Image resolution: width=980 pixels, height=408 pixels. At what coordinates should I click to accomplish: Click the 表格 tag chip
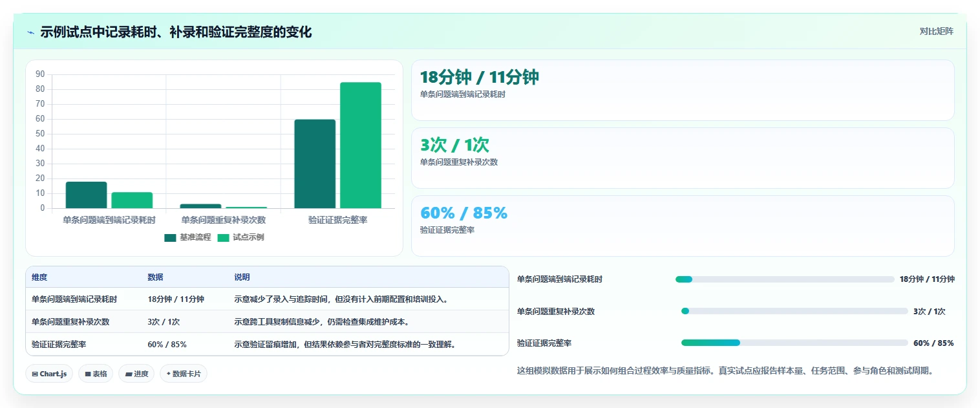(96, 374)
